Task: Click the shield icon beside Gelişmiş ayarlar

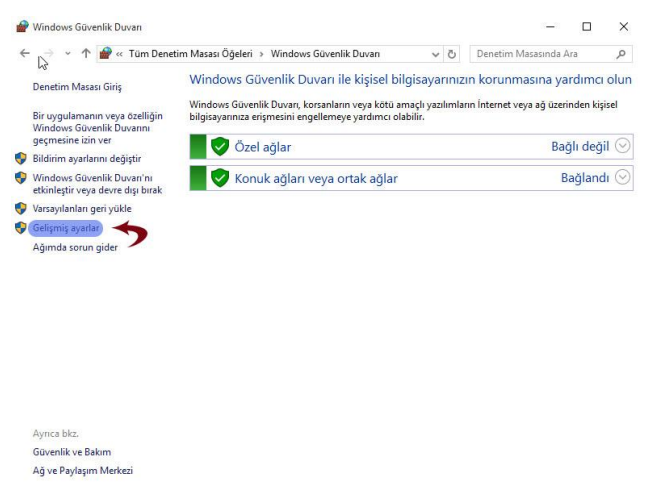Action: point(20,228)
